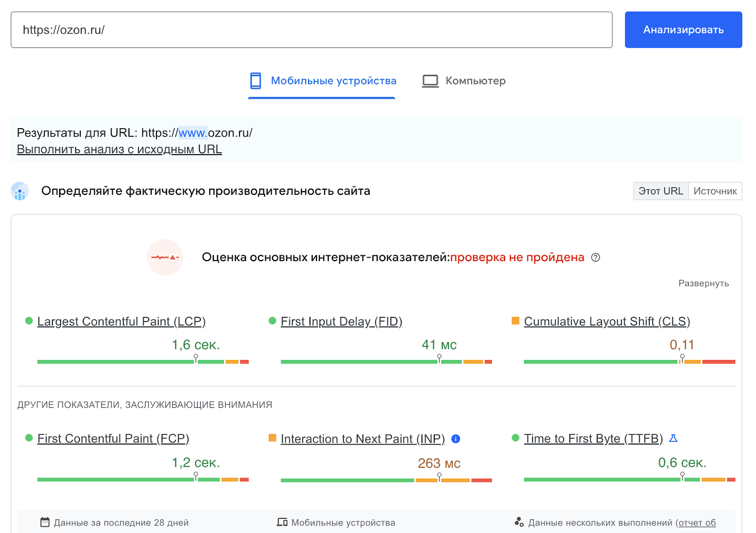Click the device icon near Мобильные устройства footer label
The width and height of the screenshot is (756, 533).
282,522
